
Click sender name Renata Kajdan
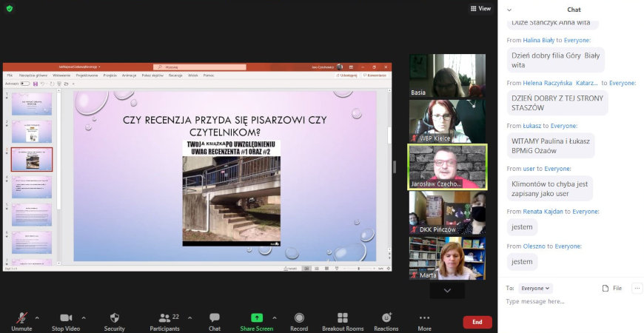pos(543,212)
